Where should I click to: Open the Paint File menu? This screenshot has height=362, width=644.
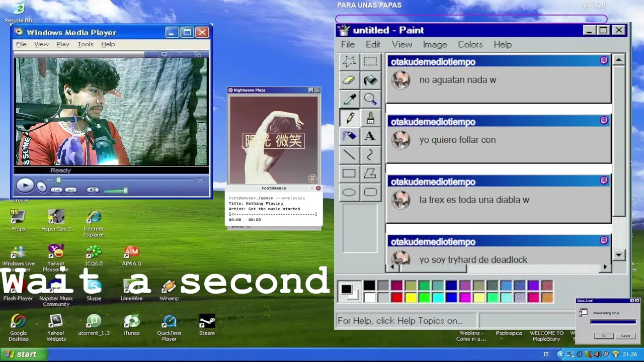348,44
